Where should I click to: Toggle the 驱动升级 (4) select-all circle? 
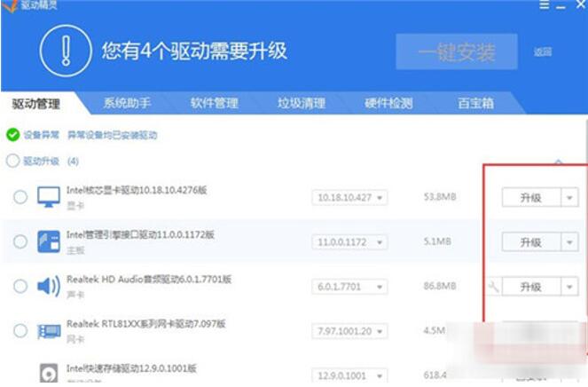(12, 161)
